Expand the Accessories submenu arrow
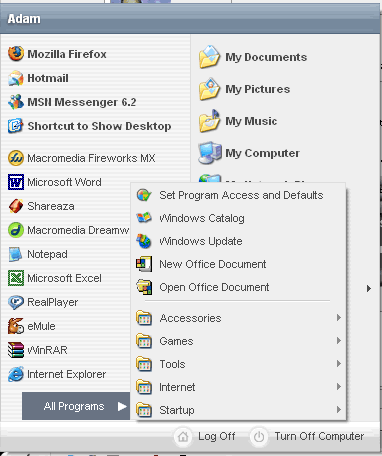The height and width of the screenshot is (456, 382). 339,318
